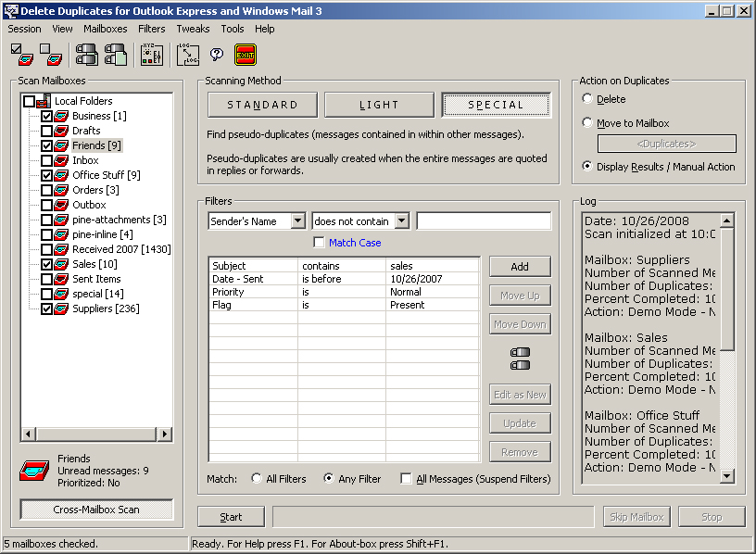This screenshot has width=756, height=554.
Task: Uncheck the Business mailbox checkbox
Action: [47, 116]
